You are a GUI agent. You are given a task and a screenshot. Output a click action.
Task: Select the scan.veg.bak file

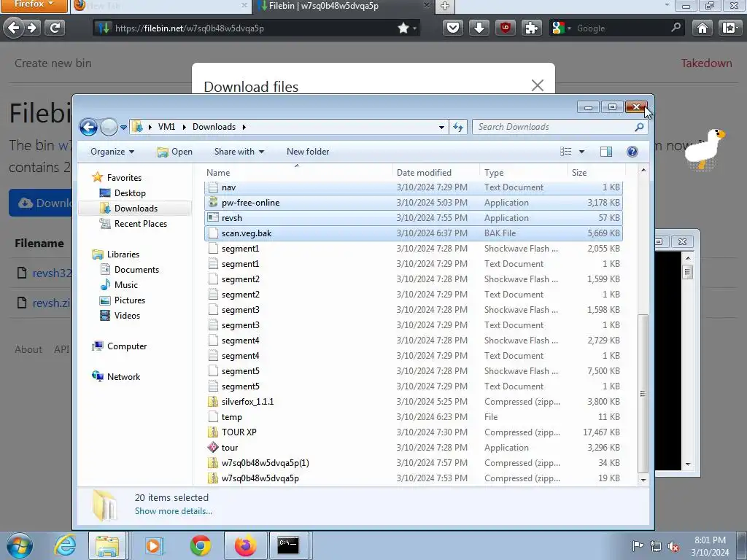pos(414,233)
